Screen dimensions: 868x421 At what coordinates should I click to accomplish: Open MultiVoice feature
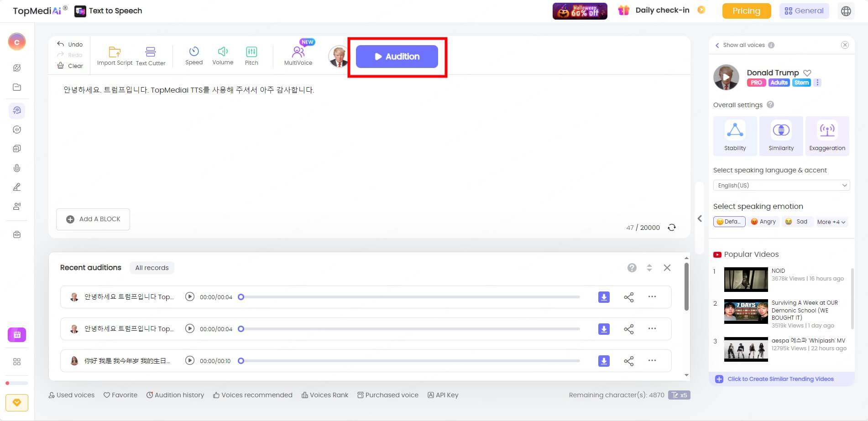(x=298, y=56)
